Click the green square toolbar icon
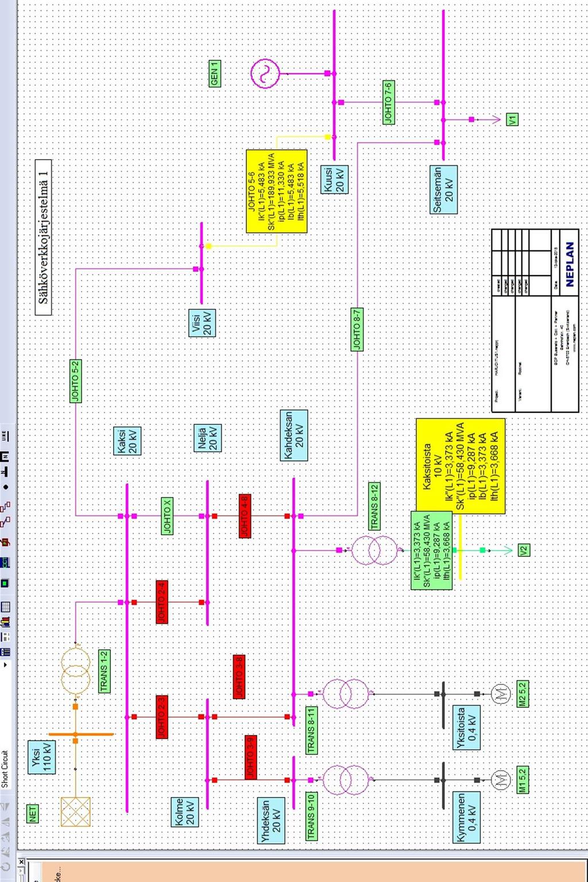Screen dimensions: 588x882 coord(5,583)
